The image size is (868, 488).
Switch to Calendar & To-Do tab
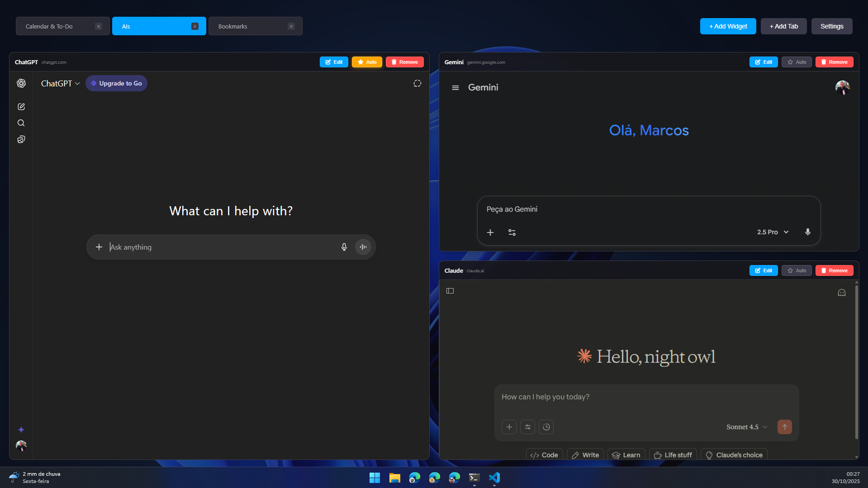pos(63,26)
